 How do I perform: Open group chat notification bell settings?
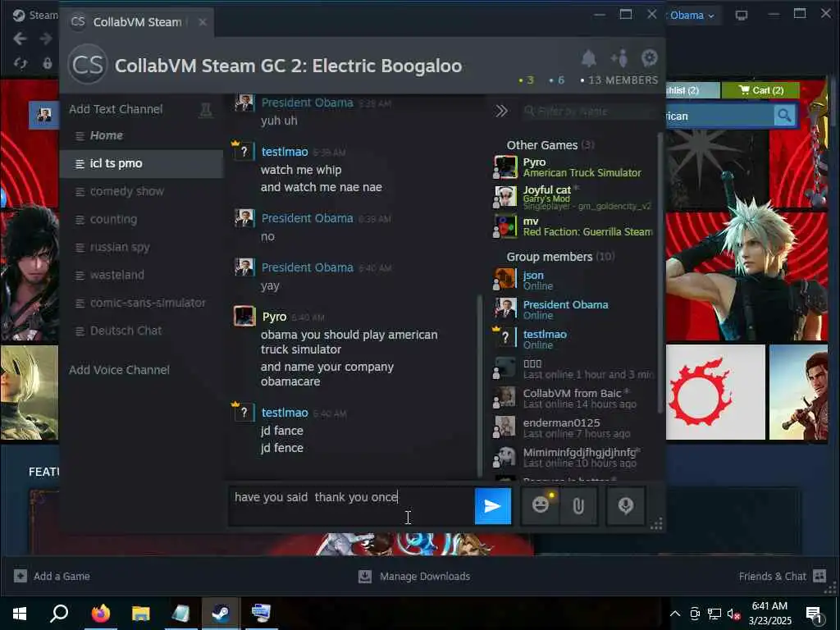pyautogui.click(x=589, y=58)
